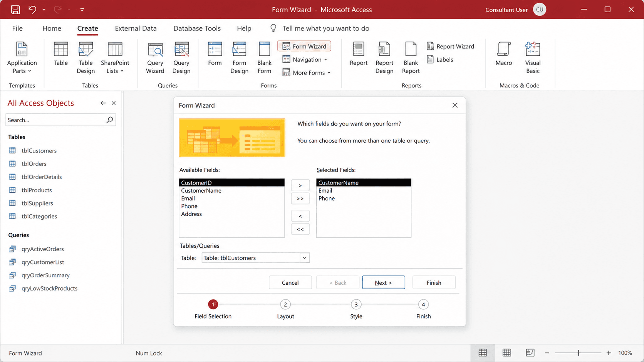Image resolution: width=644 pixels, height=362 pixels.
Task: Select Address in Available Fields
Action: coord(232,214)
